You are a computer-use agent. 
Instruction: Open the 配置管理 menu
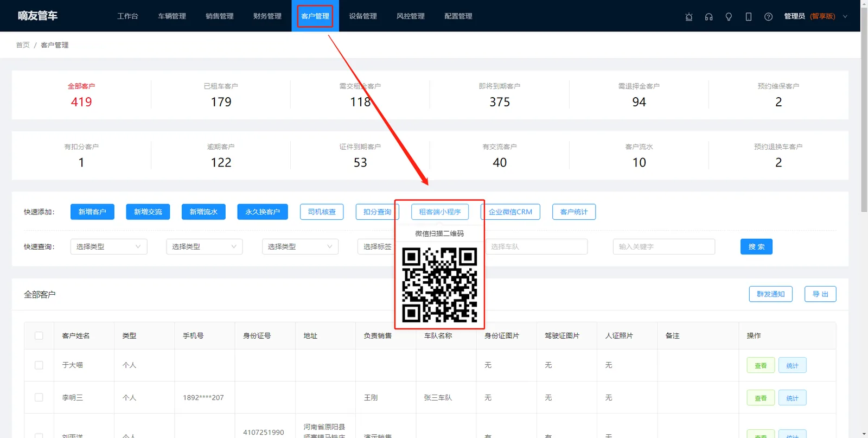coord(458,16)
